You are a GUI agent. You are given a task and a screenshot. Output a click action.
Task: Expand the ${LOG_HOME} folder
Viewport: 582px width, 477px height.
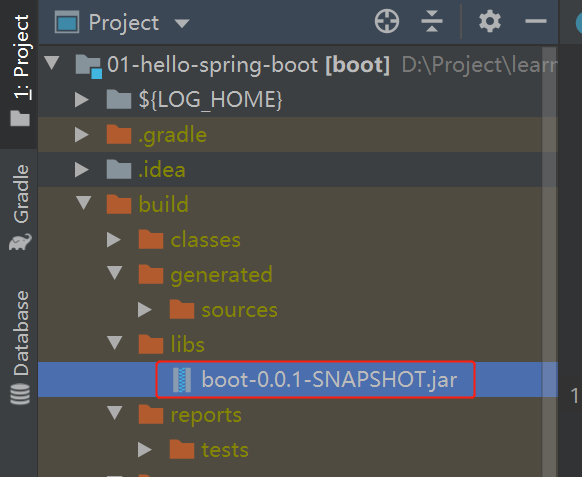82,99
